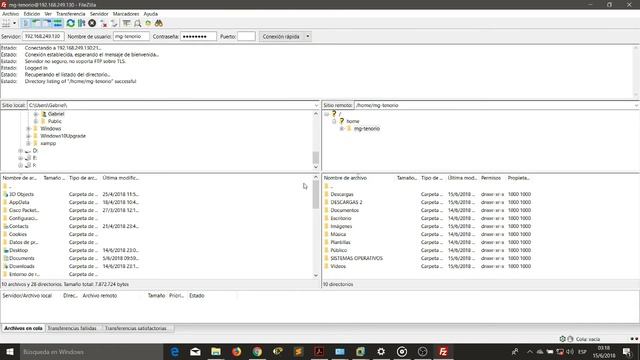
Task: Cancel the current operation
Action: tap(92, 23)
